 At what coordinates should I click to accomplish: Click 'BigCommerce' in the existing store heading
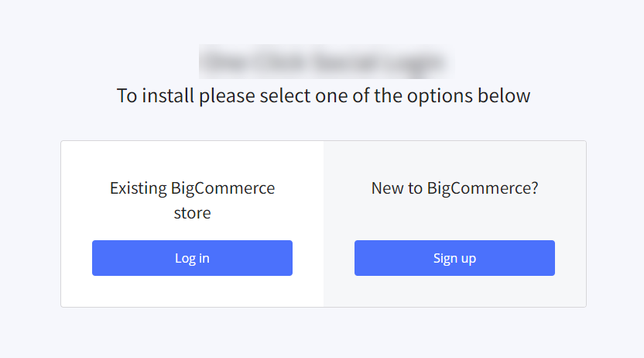(x=222, y=188)
